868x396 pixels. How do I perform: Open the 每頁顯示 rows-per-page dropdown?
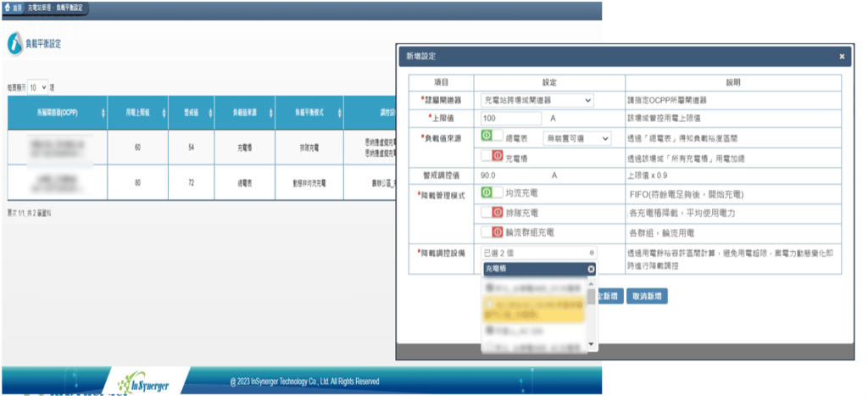(38, 87)
